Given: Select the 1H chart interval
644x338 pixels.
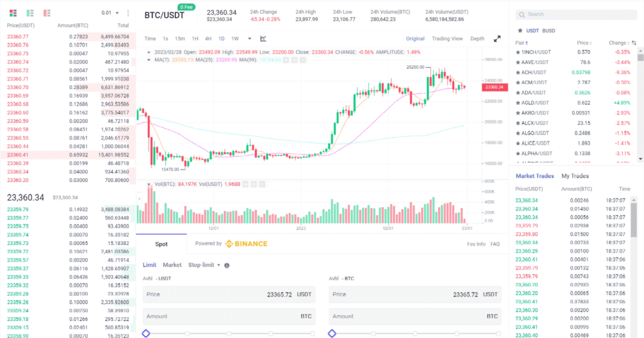Looking at the screenshot, I should click(195, 38).
